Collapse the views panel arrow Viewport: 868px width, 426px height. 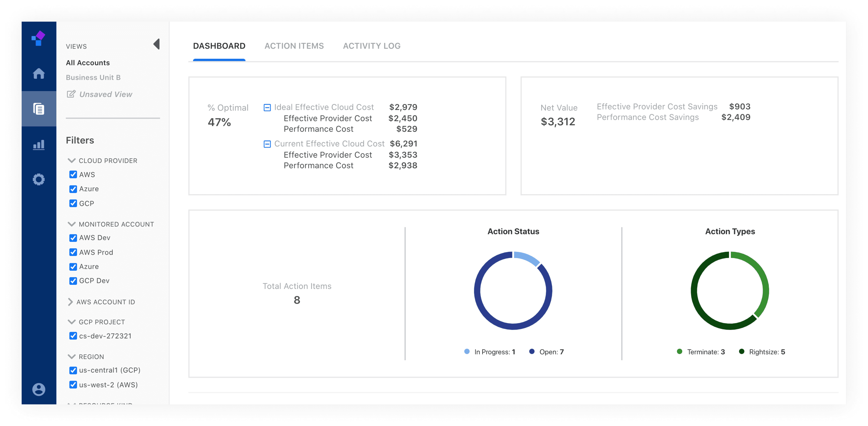157,44
